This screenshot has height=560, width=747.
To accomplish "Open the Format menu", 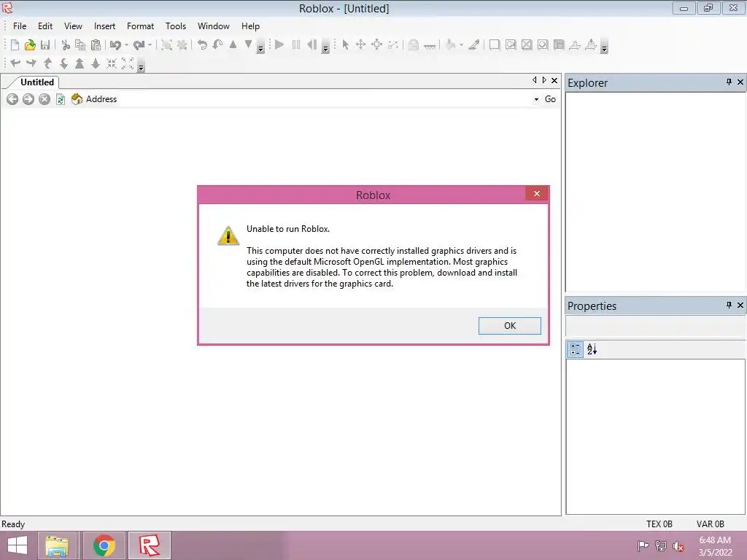I will pyautogui.click(x=140, y=26).
